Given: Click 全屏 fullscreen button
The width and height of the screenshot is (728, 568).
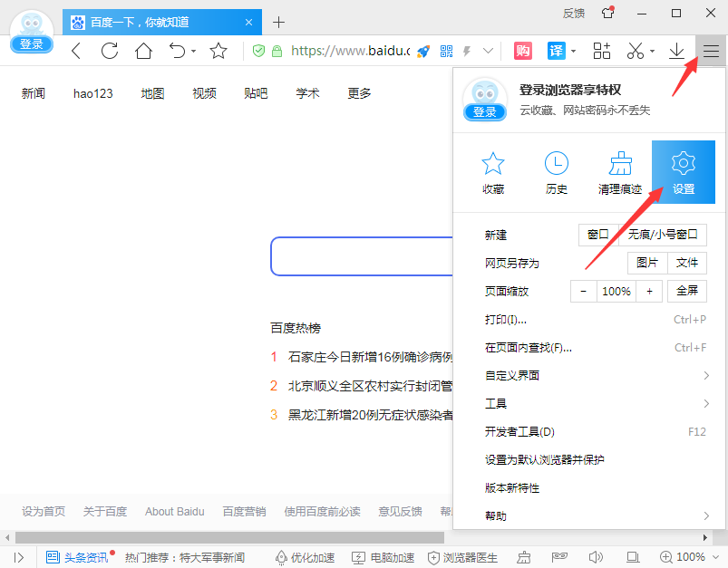Looking at the screenshot, I should 687,291.
